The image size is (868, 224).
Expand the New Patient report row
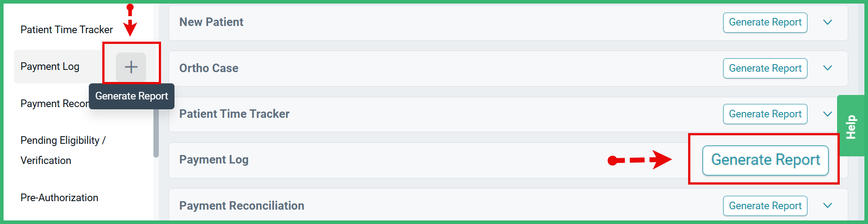pyautogui.click(x=828, y=22)
